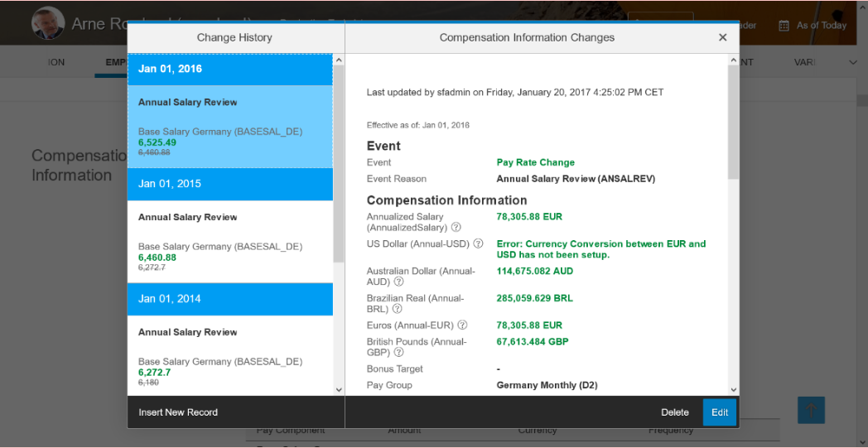Open the VAR tab in background page
Viewport: 868px width, 448px height.
(804, 63)
